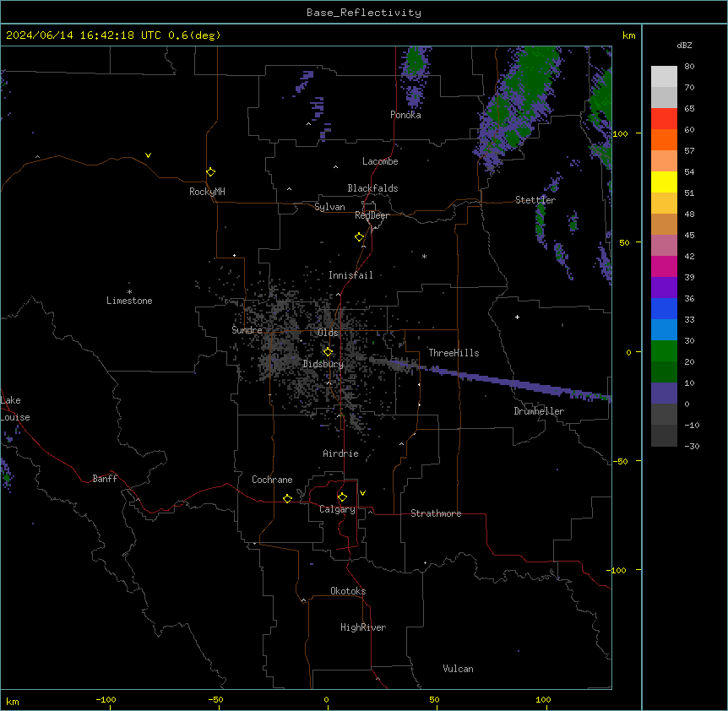Click the Calgary city label
Screen dimensions: 728x711
(337, 509)
